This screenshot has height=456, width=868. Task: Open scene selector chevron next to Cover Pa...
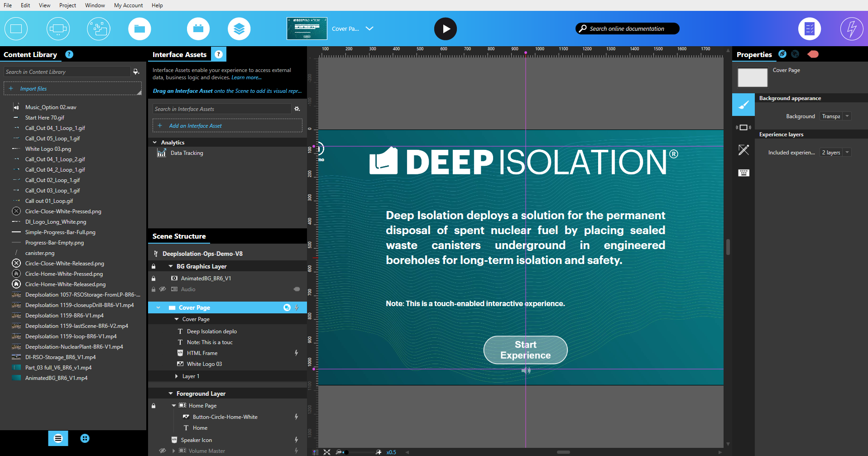coord(369,28)
